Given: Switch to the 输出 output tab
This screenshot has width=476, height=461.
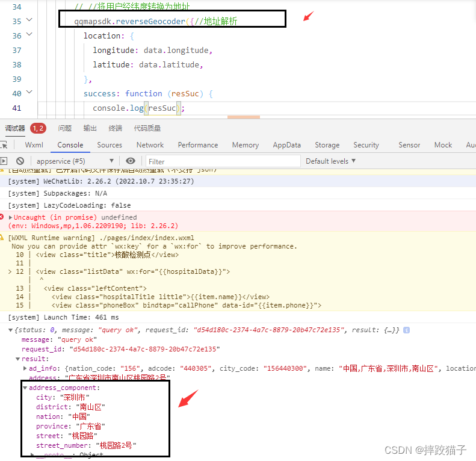Looking at the screenshot, I should coord(90,128).
